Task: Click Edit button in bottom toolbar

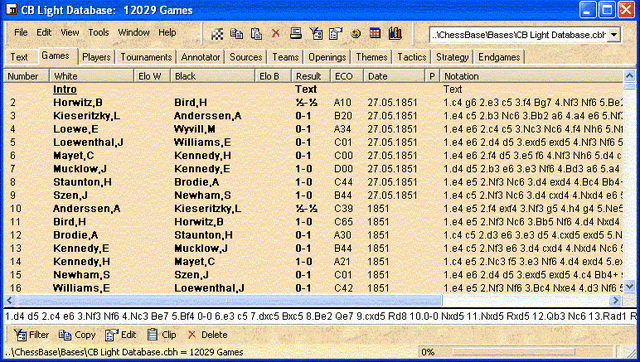Action: pyautogui.click(x=121, y=335)
